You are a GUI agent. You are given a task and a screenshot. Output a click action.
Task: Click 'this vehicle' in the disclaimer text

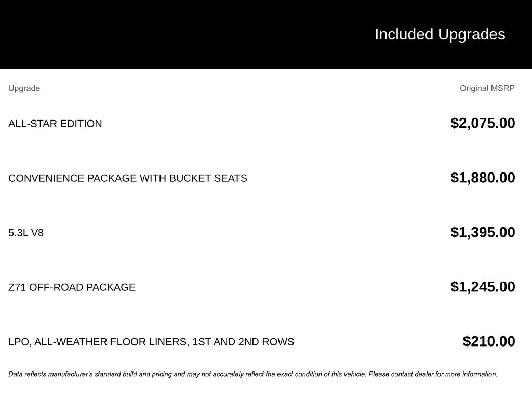click(349, 374)
